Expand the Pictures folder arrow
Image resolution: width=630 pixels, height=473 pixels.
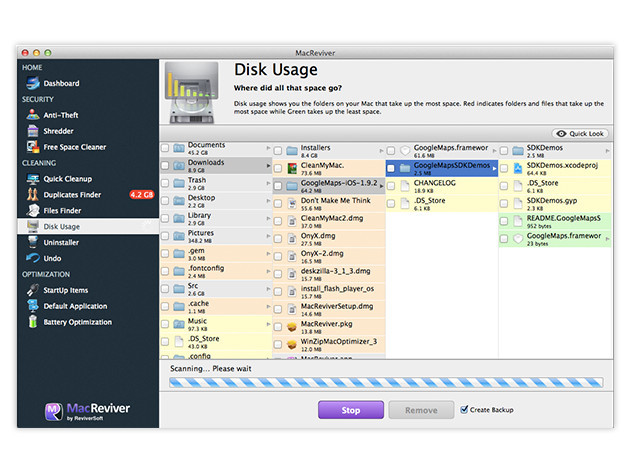pyautogui.click(x=268, y=235)
